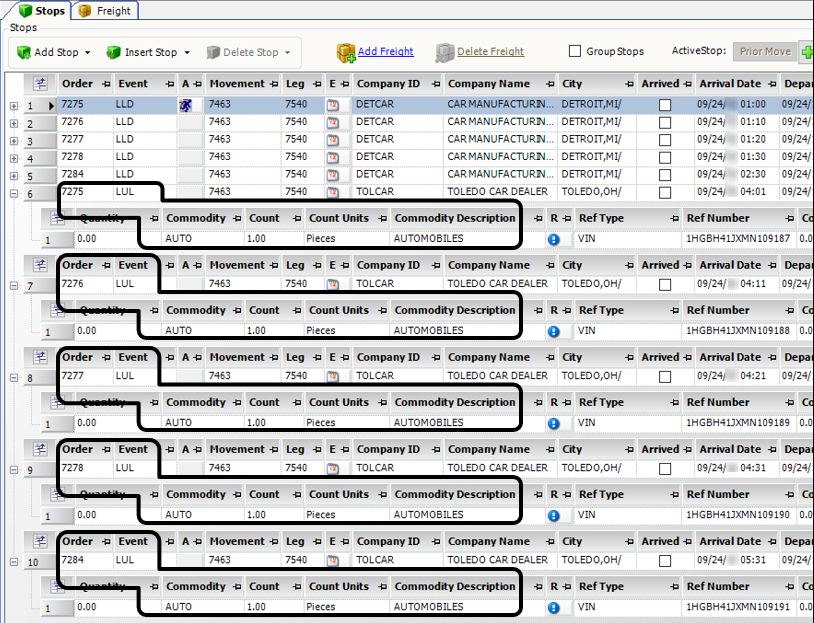Expand stop row 4
814x623 pixels.
tap(14, 158)
